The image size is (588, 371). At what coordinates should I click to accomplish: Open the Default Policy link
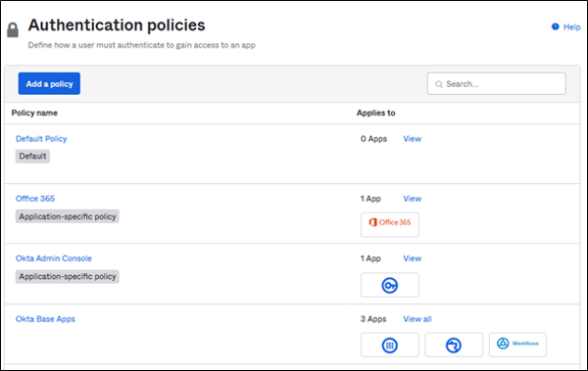41,139
